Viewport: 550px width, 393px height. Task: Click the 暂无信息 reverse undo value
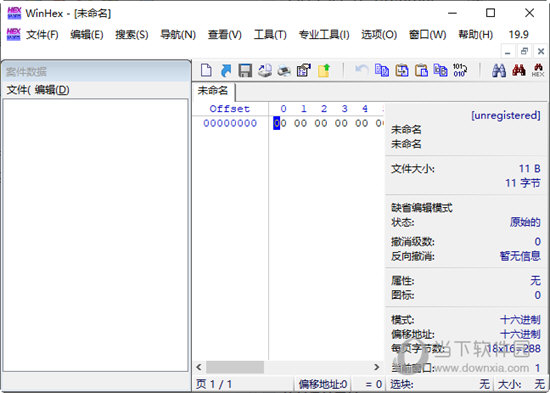[520, 256]
